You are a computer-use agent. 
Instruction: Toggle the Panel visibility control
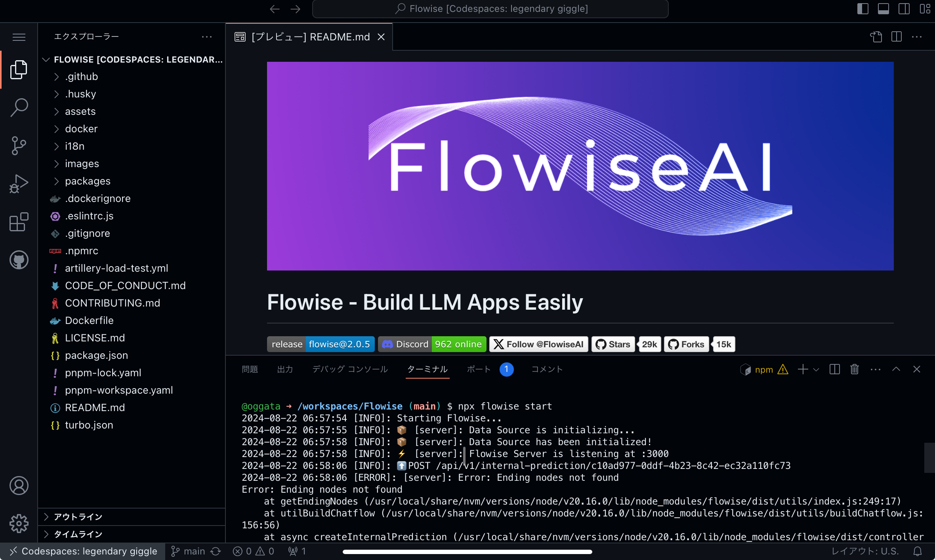tap(883, 8)
